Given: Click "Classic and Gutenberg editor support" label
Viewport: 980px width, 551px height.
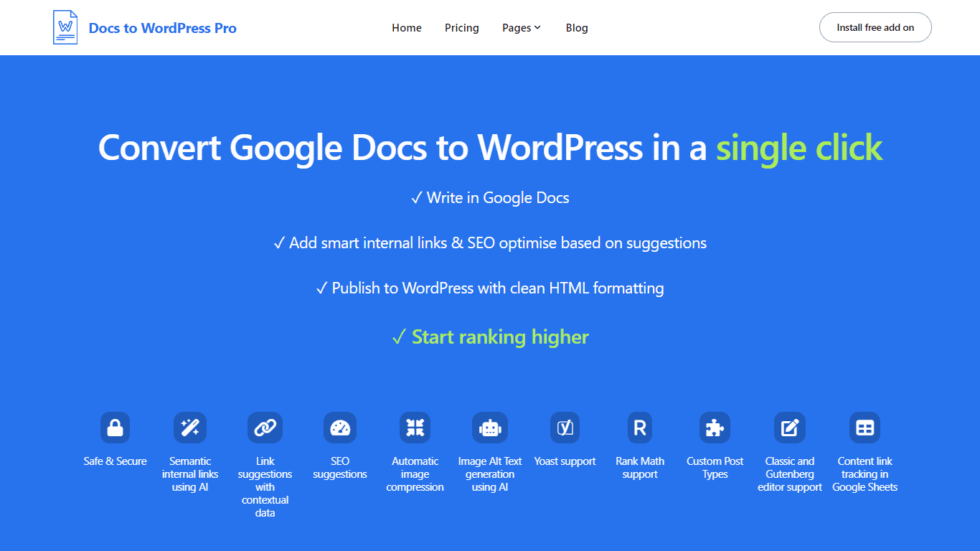Looking at the screenshot, I should (790, 474).
